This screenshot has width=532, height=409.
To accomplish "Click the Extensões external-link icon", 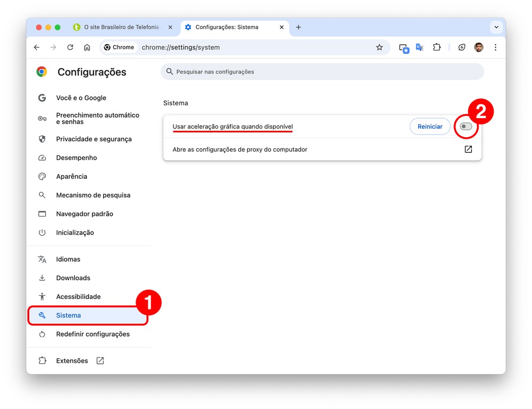I will (100, 361).
